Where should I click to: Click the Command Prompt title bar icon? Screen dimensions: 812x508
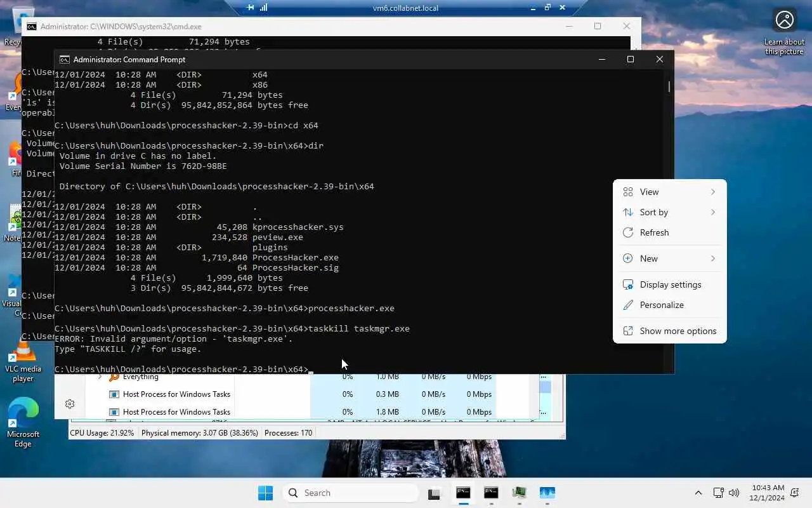[x=65, y=59]
